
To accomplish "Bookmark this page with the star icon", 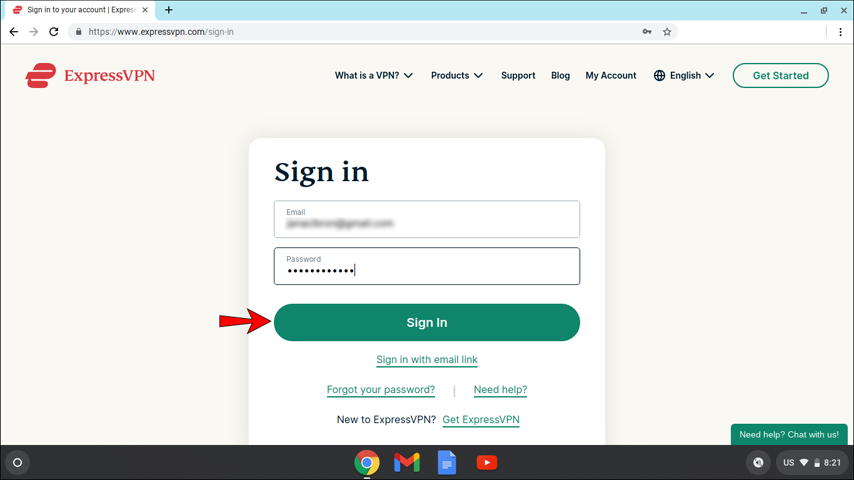I will [667, 32].
